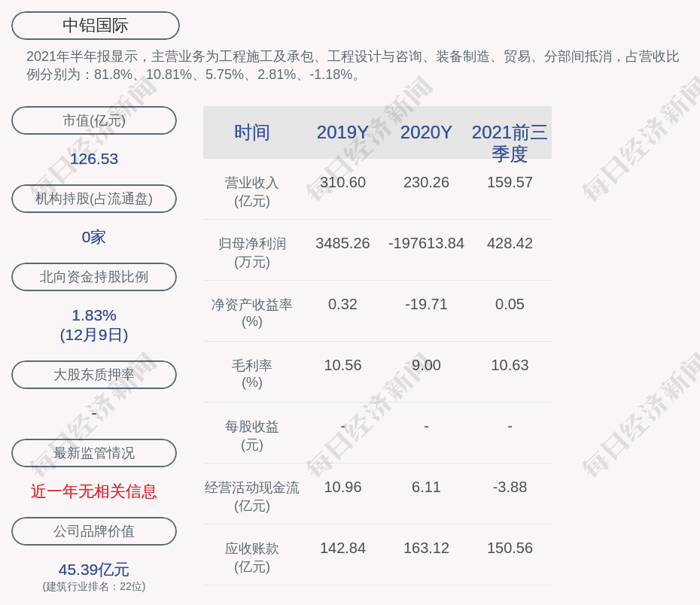Click market value 126.53
Image resolution: width=700 pixels, height=605 pixels.
94,159
